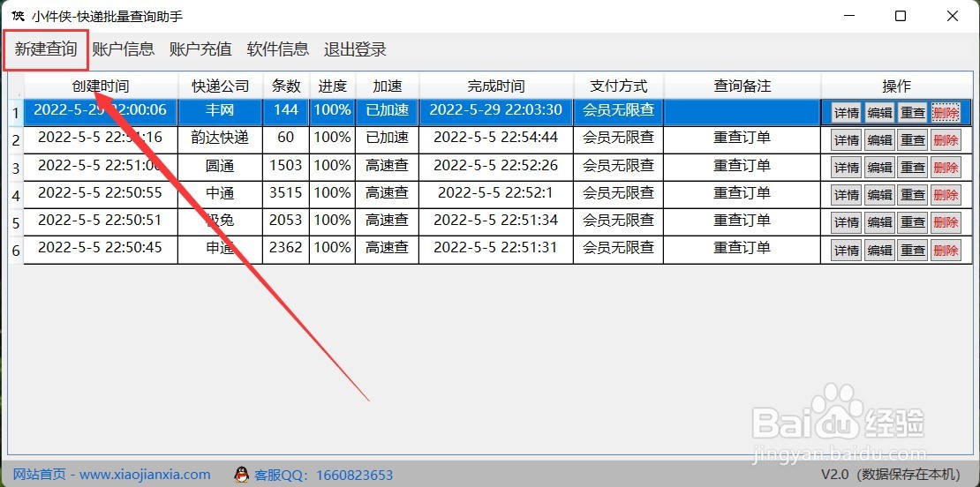Click the app logo icon in title bar
Viewport: 980px width, 487px height.
(x=19, y=16)
